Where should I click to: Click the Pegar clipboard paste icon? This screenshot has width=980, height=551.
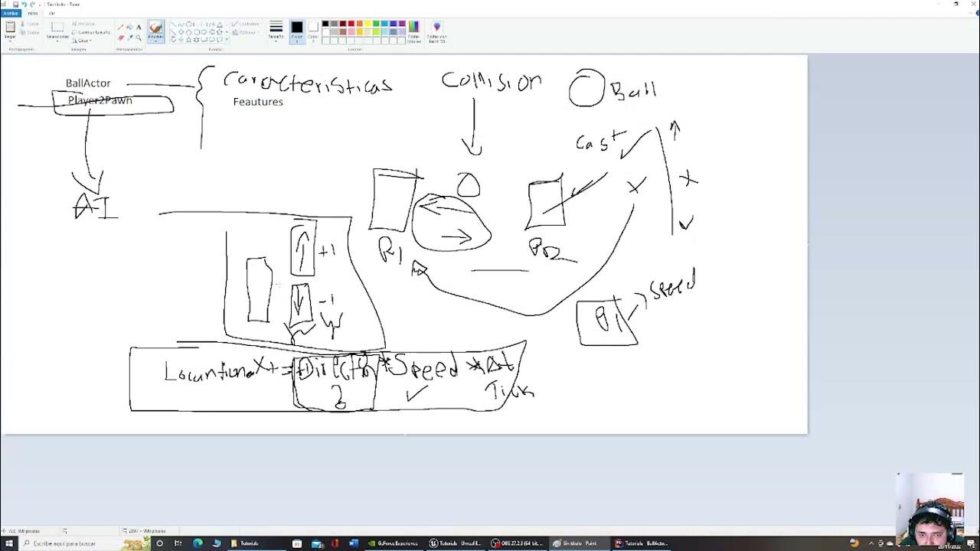click(x=11, y=27)
